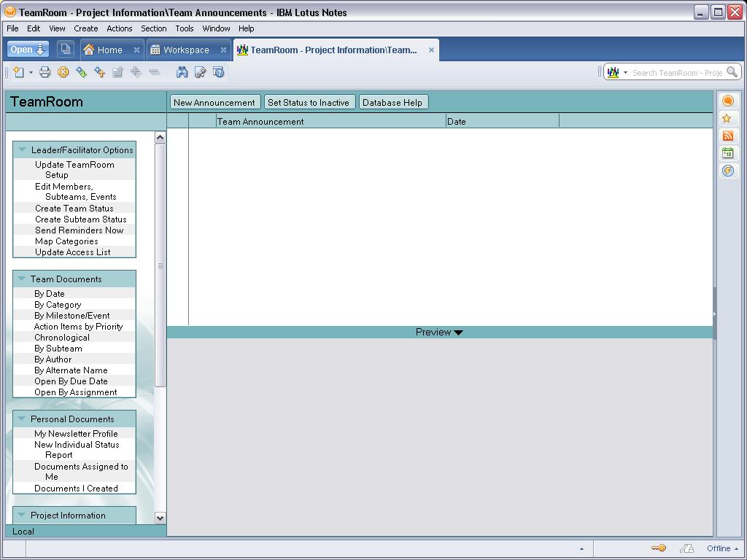The width and height of the screenshot is (747, 560).
Task: Click the magnifying glass in search box
Action: click(x=732, y=72)
